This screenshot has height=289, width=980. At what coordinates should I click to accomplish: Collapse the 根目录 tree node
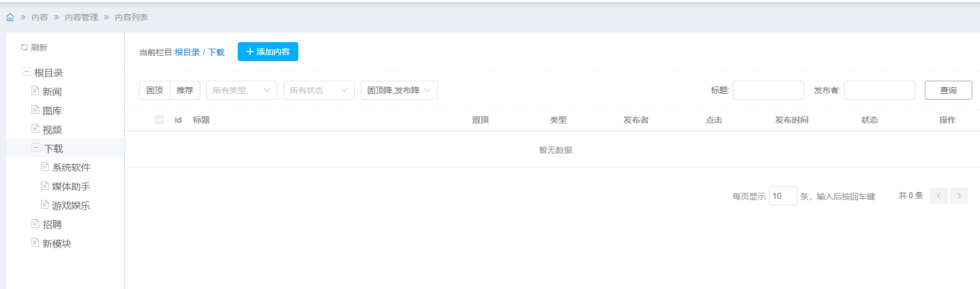(x=26, y=72)
